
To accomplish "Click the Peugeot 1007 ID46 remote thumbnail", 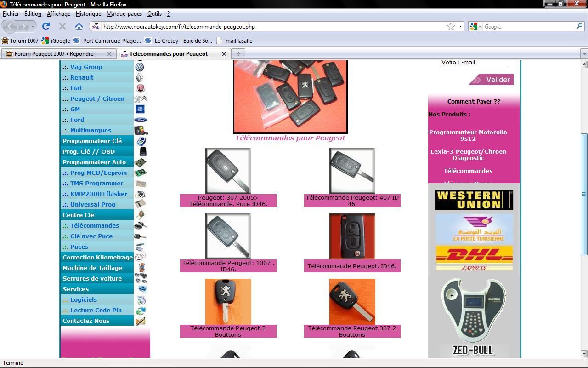I will 228,236.
